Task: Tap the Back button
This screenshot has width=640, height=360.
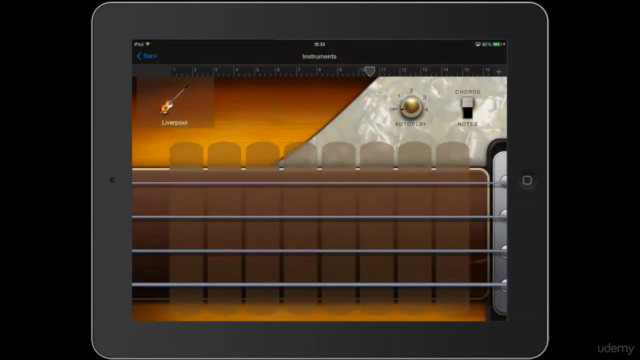Action: pos(147,56)
